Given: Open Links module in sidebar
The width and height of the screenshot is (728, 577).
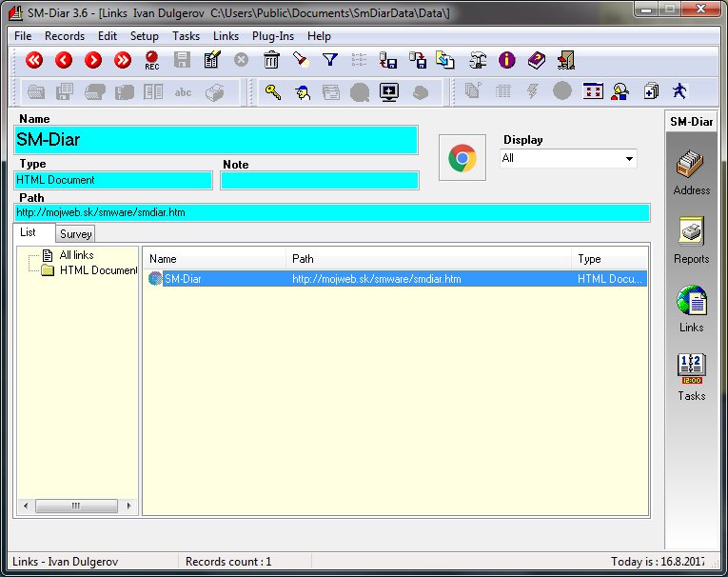Looking at the screenshot, I should [691, 308].
